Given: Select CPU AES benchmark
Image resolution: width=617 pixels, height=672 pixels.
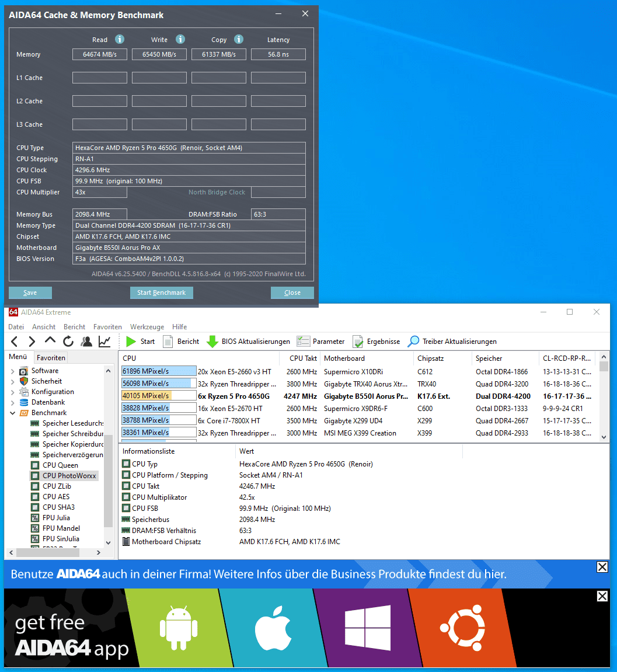Looking at the screenshot, I should tap(51, 497).
